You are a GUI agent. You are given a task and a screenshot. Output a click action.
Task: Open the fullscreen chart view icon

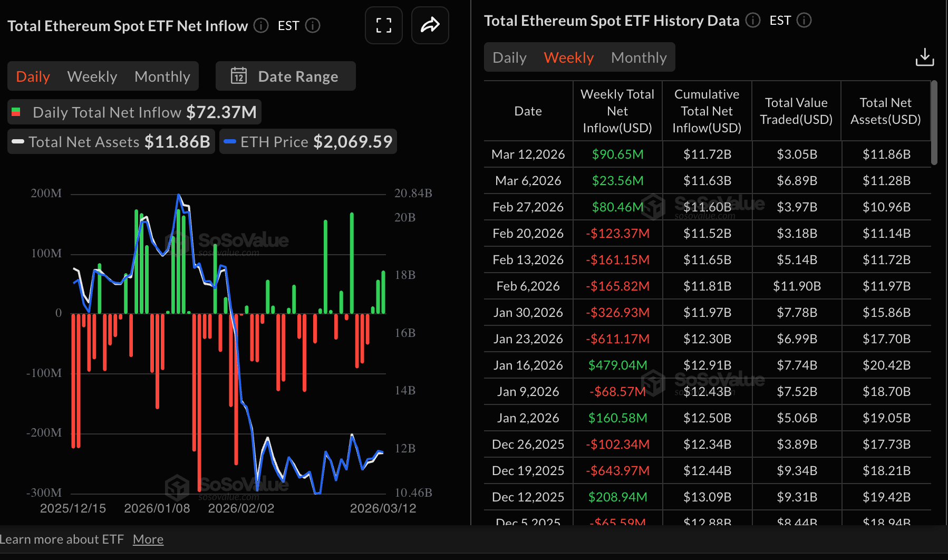pyautogui.click(x=384, y=25)
